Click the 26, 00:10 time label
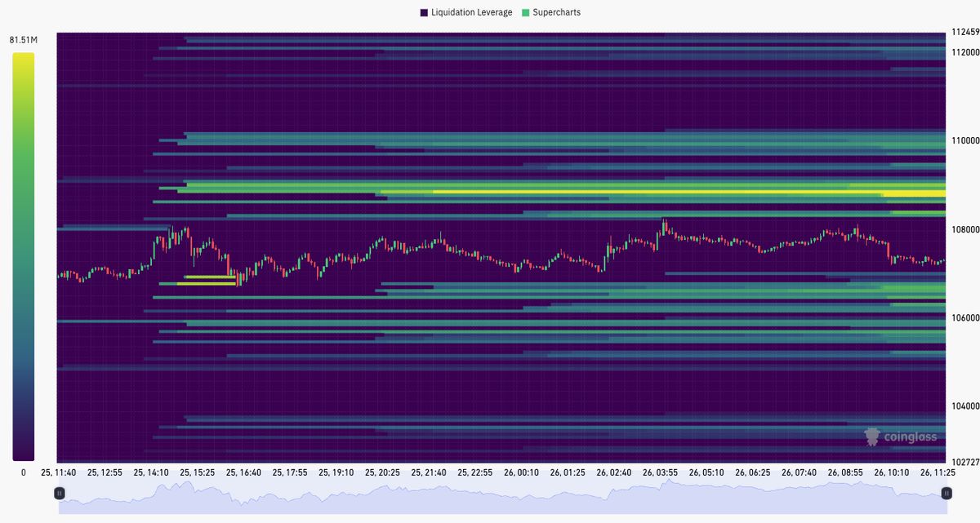Screen dimensions: 980x523 point(521,472)
